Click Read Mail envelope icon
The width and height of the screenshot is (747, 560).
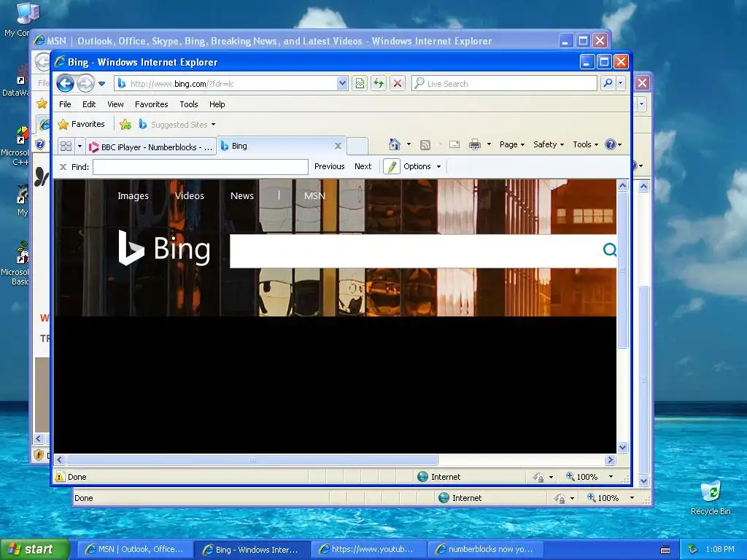point(454,144)
